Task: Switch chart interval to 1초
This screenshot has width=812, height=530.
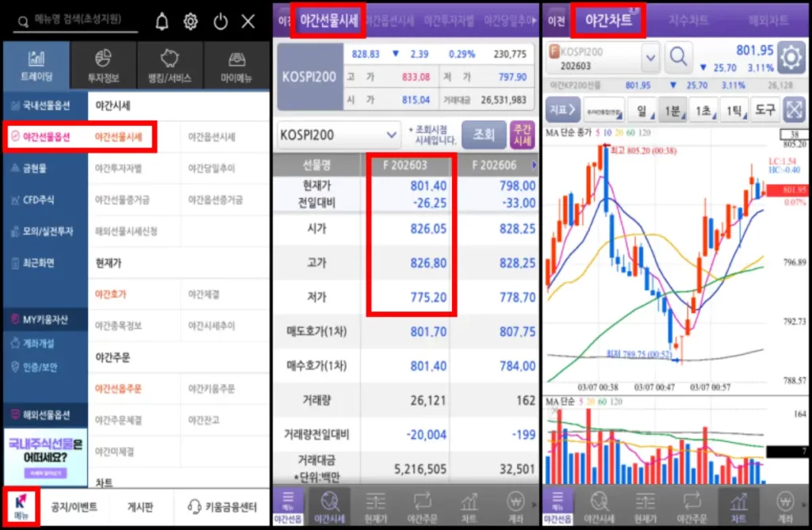Action: pyautogui.click(x=703, y=111)
